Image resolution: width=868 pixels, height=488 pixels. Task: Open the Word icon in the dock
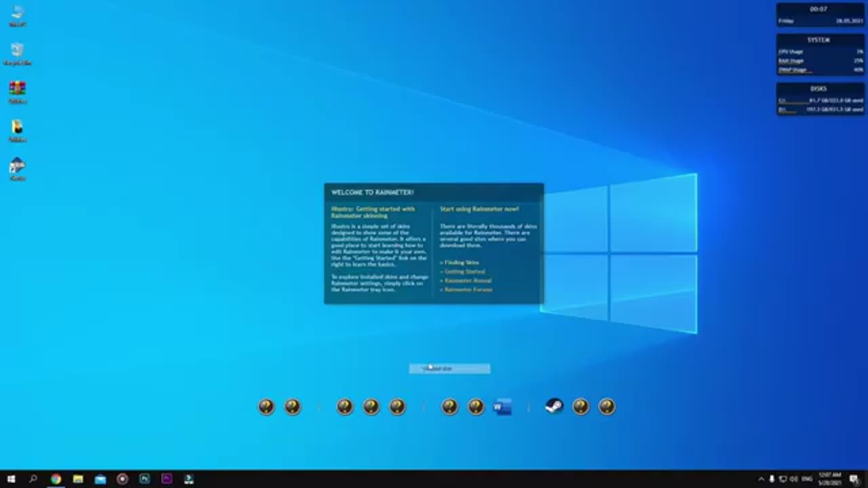pos(502,407)
